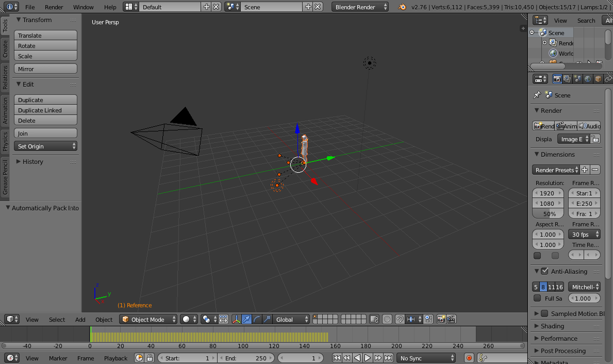Open the Render menu in top bar
The image size is (613, 364).
pyautogui.click(x=54, y=7)
